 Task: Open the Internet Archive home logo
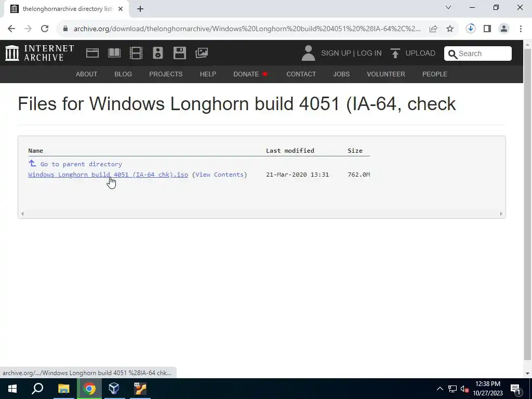pos(39,53)
